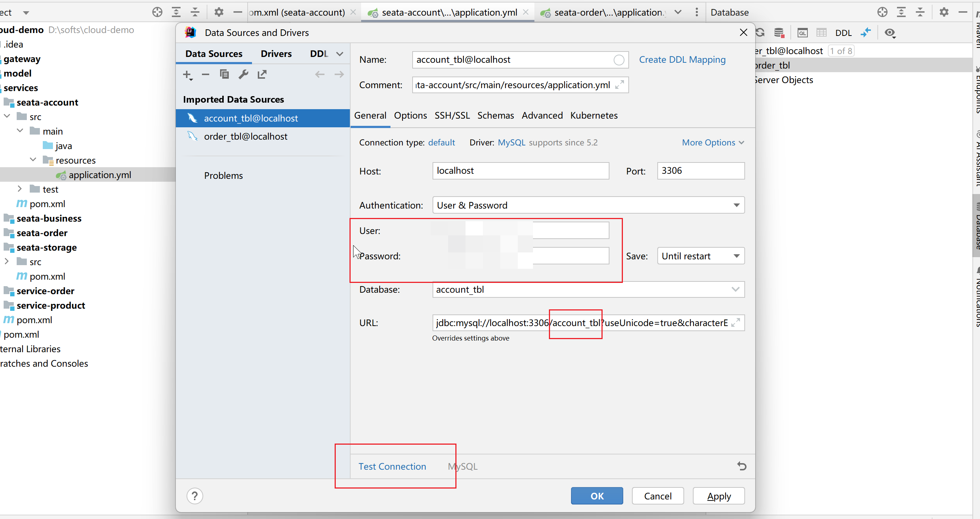This screenshot has width=980, height=519.
Task: Click the default connection type link
Action: (x=441, y=143)
